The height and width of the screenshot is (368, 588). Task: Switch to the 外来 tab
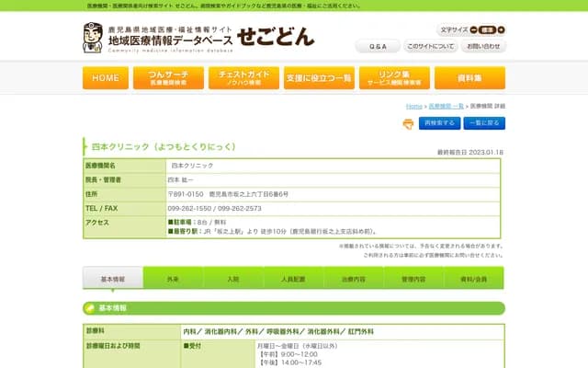coord(173,279)
